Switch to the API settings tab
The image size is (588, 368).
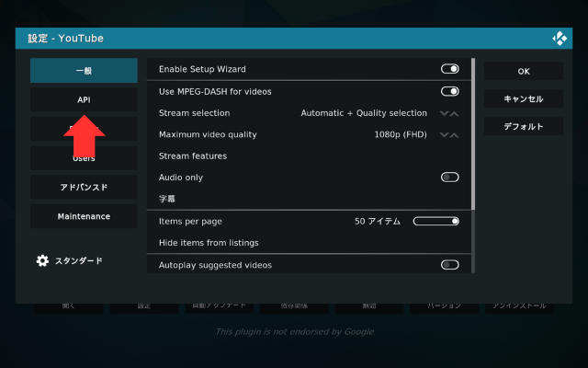coord(84,99)
